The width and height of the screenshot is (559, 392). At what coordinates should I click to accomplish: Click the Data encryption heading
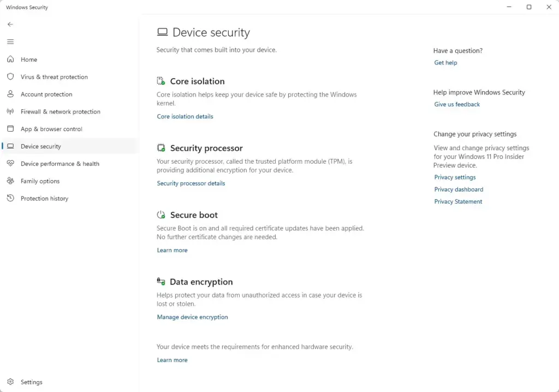(x=201, y=282)
